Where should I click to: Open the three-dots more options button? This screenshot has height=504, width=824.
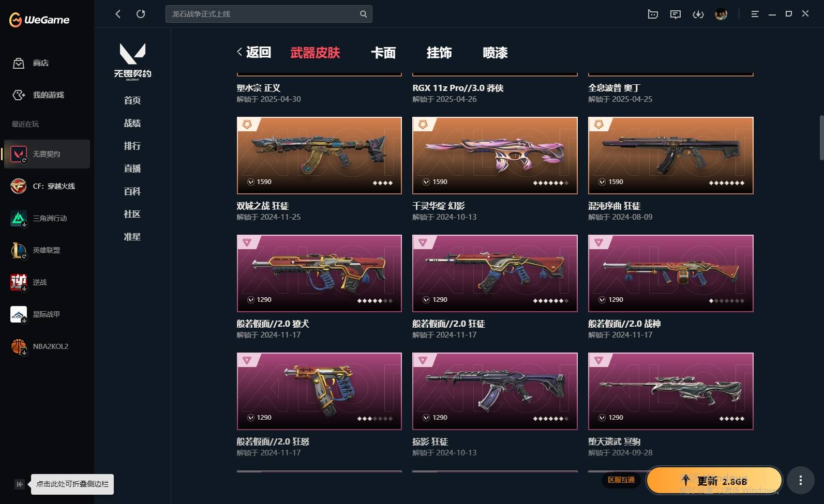click(801, 480)
